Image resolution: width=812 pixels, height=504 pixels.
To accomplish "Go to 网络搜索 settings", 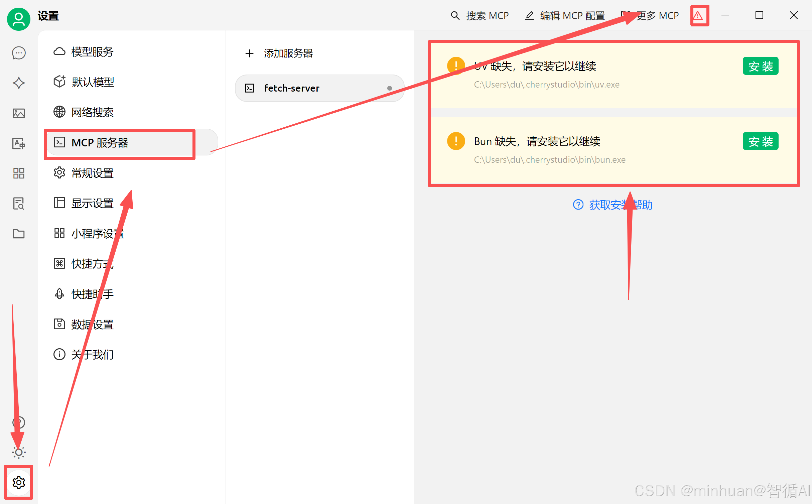I will pyautogui.click(x=92, y=112).
